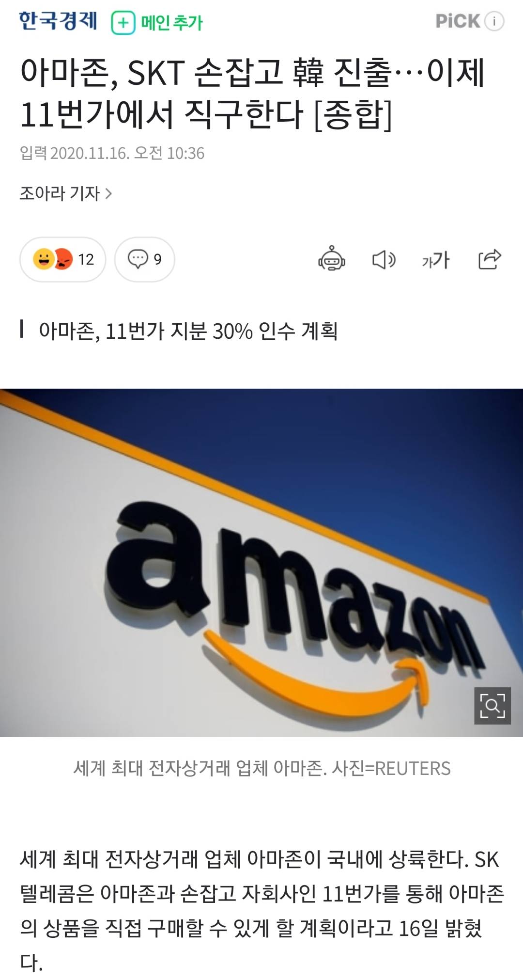Tap the first article body paragraph
Image resolution: width=523 pixels, height=980 pixels.
click(261, 911)
